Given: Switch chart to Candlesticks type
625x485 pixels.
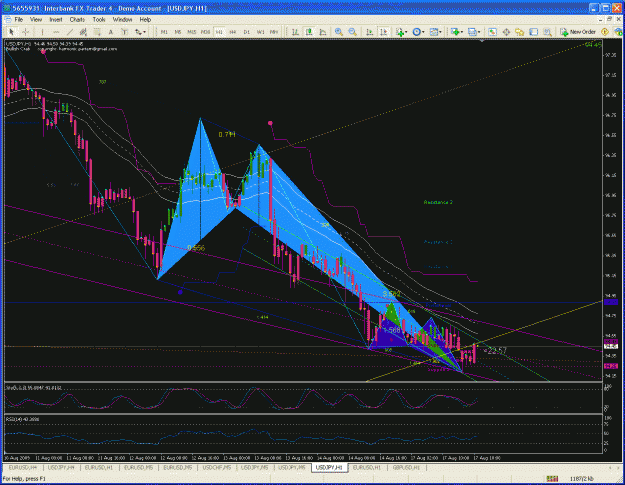Looking at the screenshot, I should 309,32.
